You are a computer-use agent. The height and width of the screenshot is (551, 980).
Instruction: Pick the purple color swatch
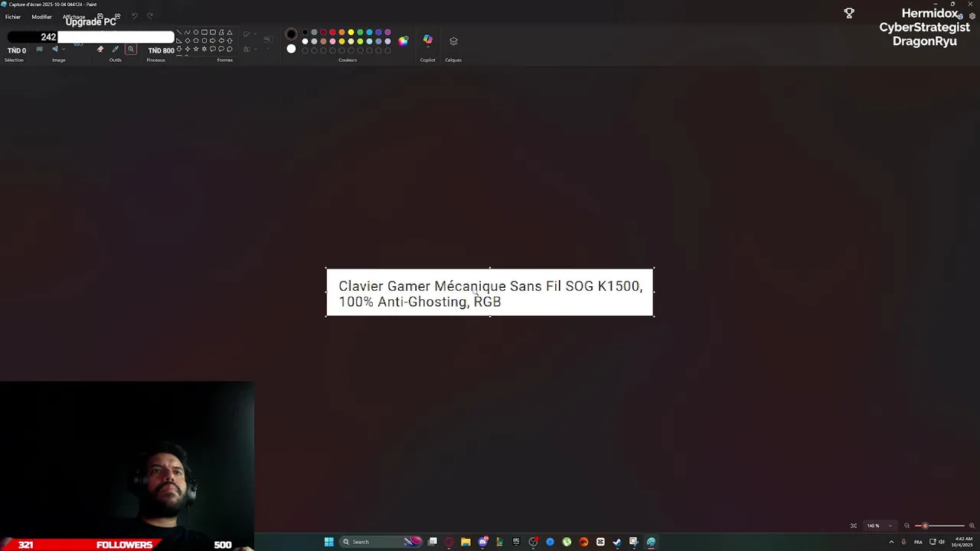387,32
